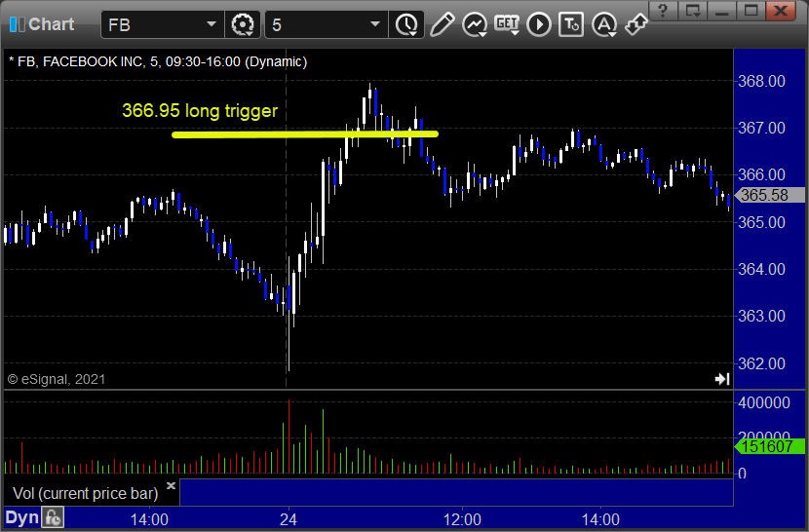Click the 24 date label on time axis
Image resolution: width=809 pixels, height=532 pixels.
[289, 519]
